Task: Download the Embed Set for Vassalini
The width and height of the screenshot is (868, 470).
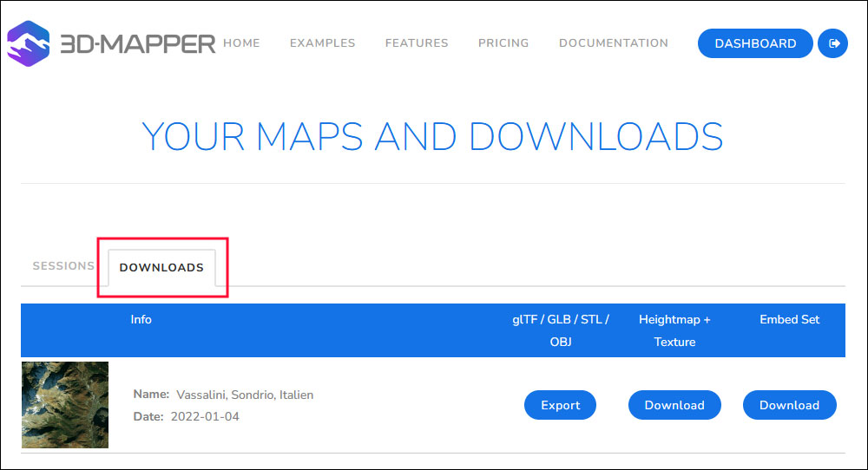Action: [x=789, y=405]
